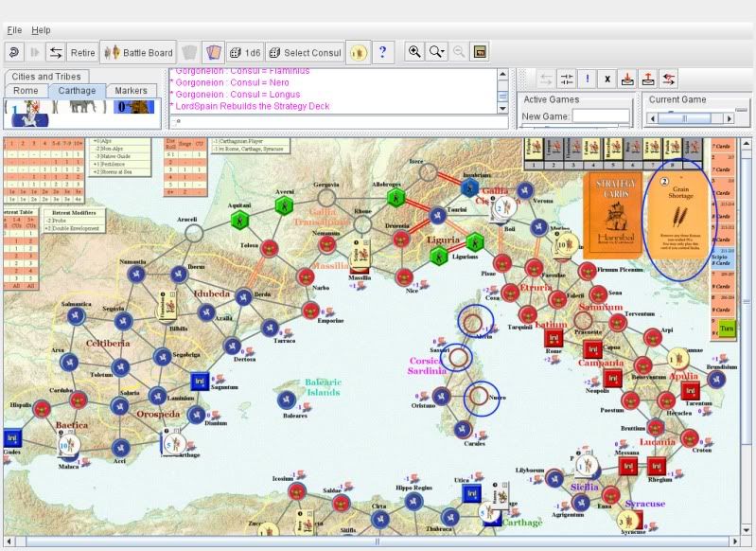Click the map vertical scrollbar down arrow
This screenshot has height=551, width=756.
point(747,529)
